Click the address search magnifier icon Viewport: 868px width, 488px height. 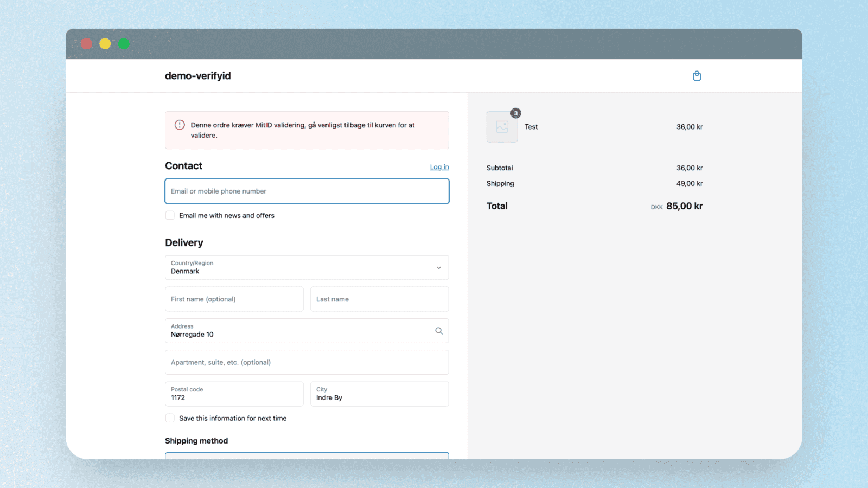coord(438,331)
